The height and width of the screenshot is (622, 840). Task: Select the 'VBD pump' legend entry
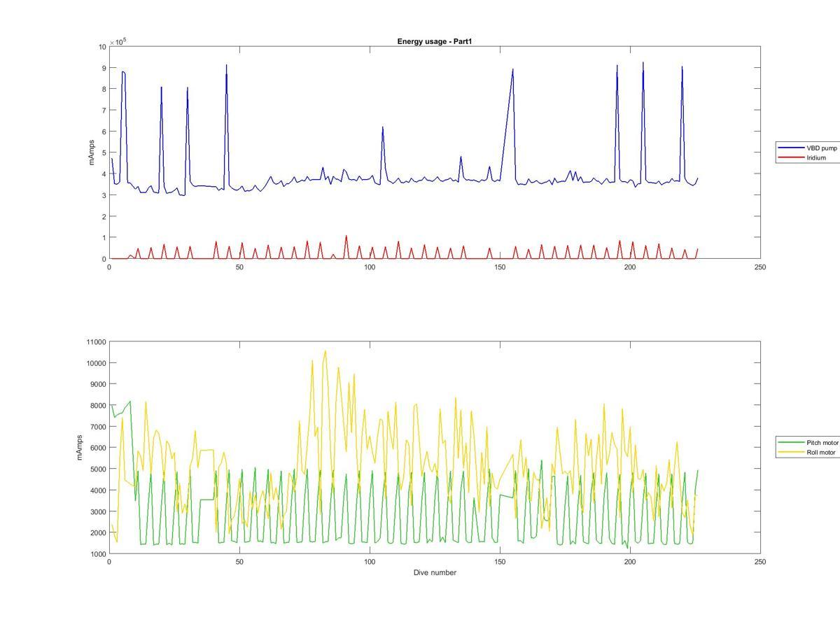click(x=821, y=148)
